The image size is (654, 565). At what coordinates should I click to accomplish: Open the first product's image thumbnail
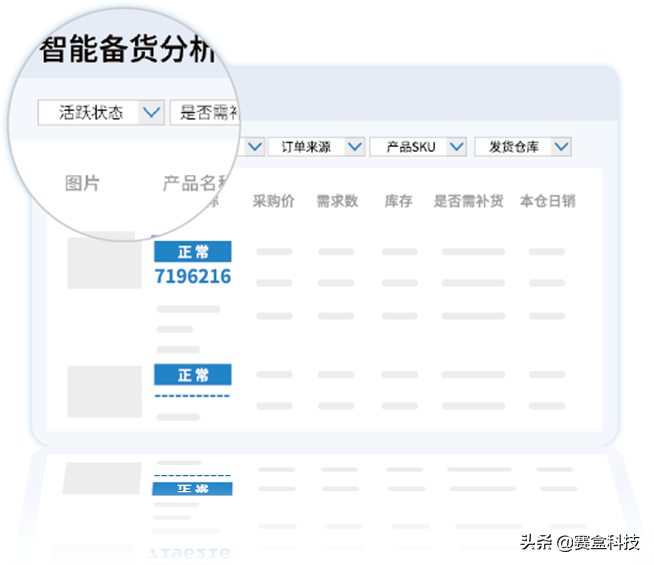105,261
